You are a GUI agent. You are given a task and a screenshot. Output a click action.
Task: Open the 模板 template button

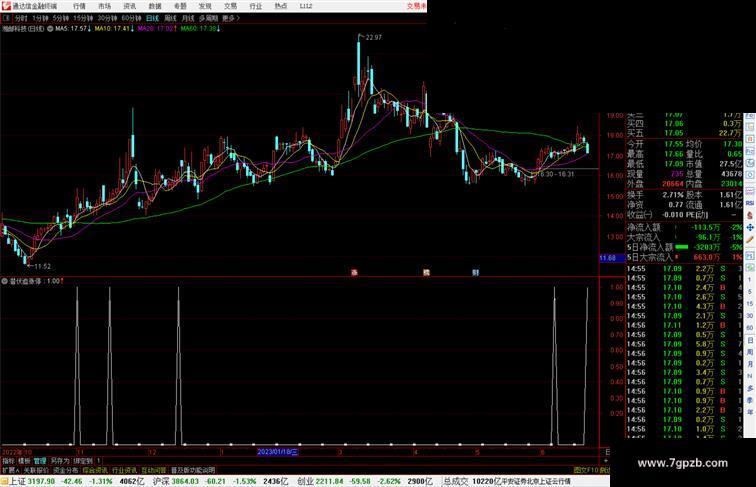[x=24, y=461]
